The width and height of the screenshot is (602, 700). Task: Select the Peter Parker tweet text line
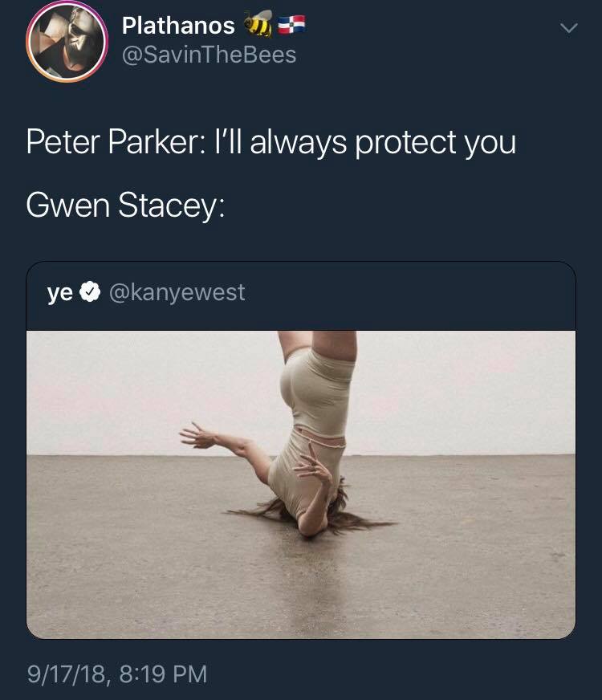click(x=270, y=143)
